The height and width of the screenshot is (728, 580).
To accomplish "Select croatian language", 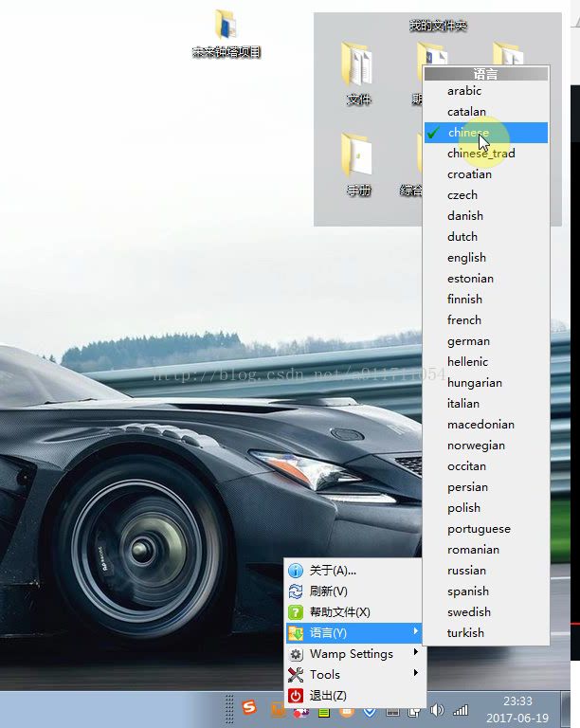I will click(x=486, y=174).
